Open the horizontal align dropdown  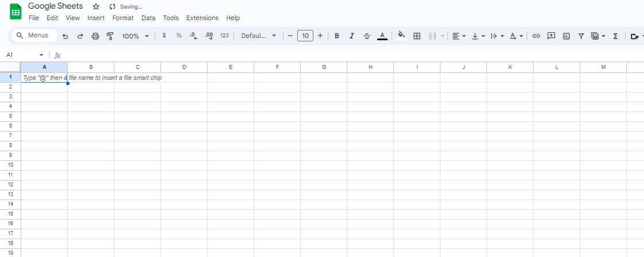click(x=458, y=36)
